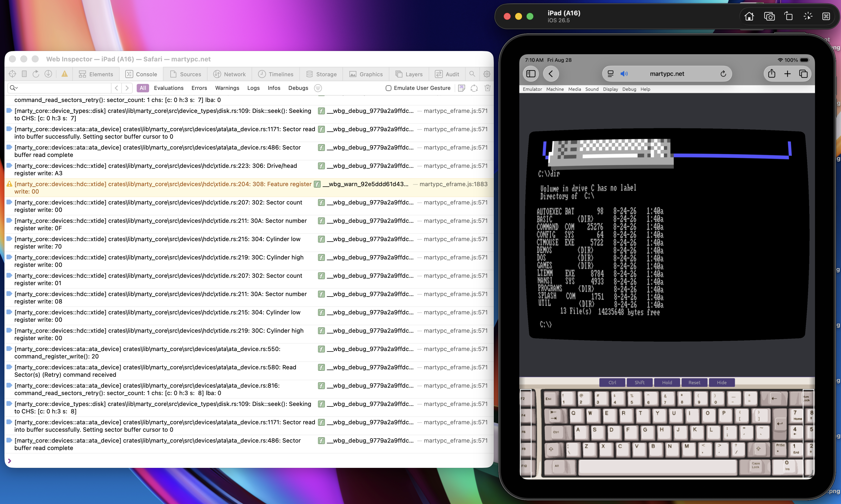Click the console prompt chevron at bottom
This screenshot has width=841, height=504.
pyautogui.click(x=9, y=461)
